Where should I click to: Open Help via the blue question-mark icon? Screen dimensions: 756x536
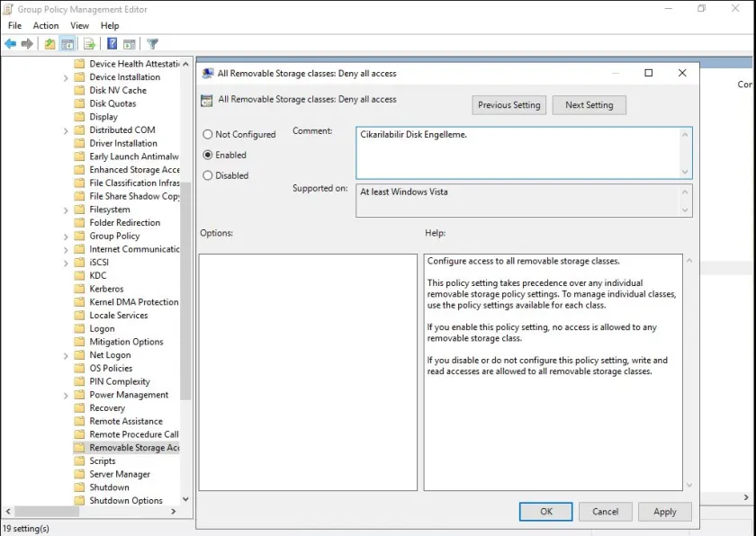pyautogui.click(x=112, y=43)
